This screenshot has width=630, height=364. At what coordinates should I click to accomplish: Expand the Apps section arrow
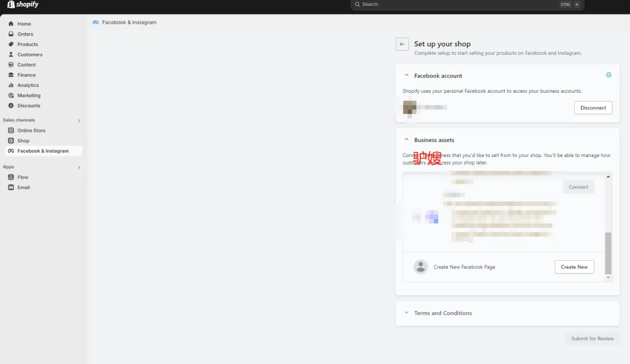pyautogui.click(x=79, y=167)
